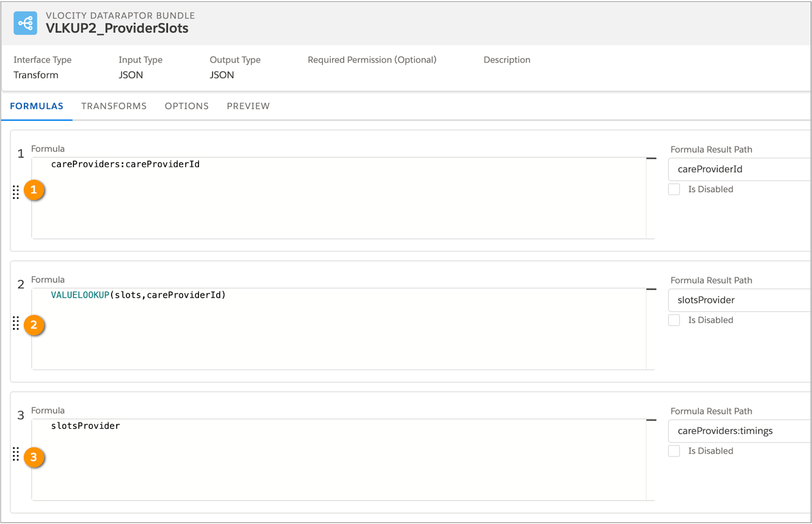The height and width of the screenshot is (524, 812).
Task: Enable Is Disabled for the careProviderId formula
Action: (x=674, y=189)
